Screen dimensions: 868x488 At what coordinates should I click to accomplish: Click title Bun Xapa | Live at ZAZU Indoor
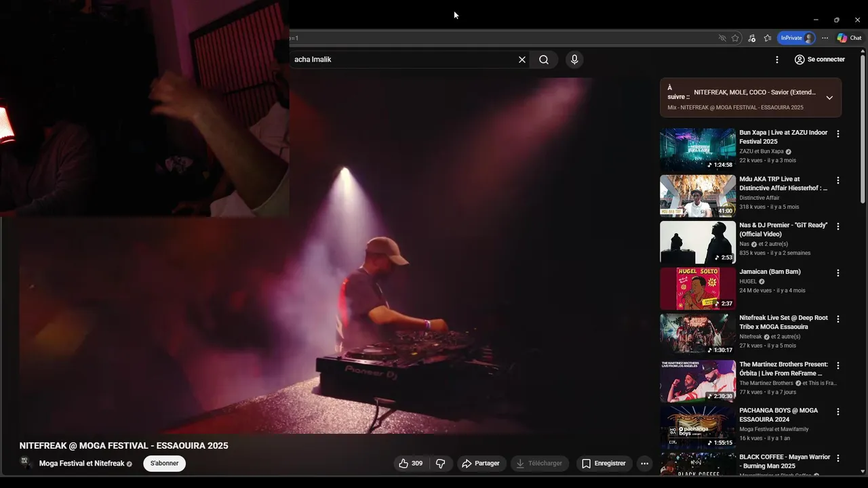click(783, 137)
